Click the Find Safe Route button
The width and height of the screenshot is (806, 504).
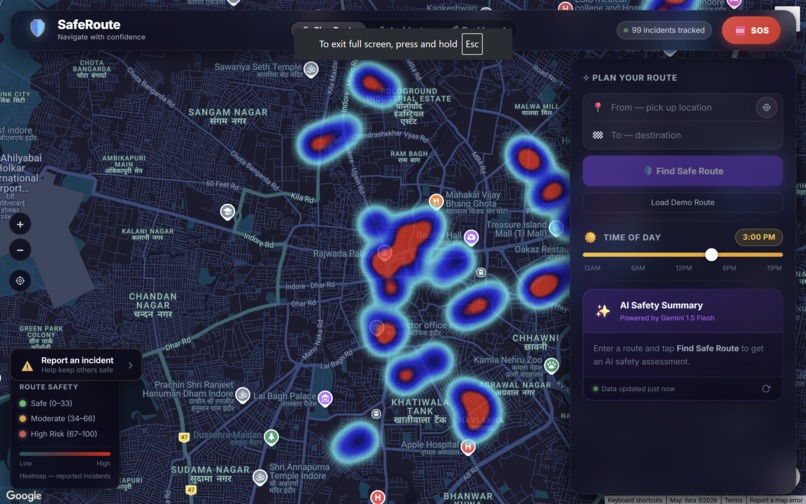(683, 171)
